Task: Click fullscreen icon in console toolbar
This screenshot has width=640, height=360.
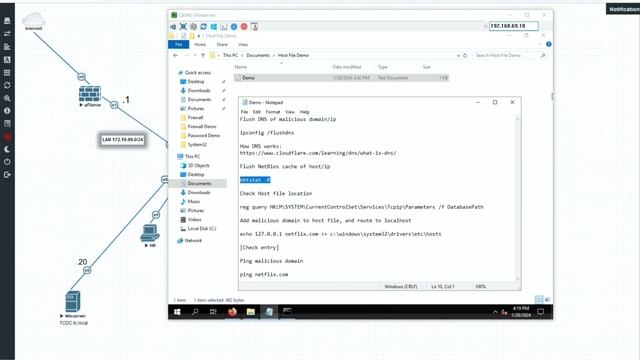Action: [x=183, y=27]
